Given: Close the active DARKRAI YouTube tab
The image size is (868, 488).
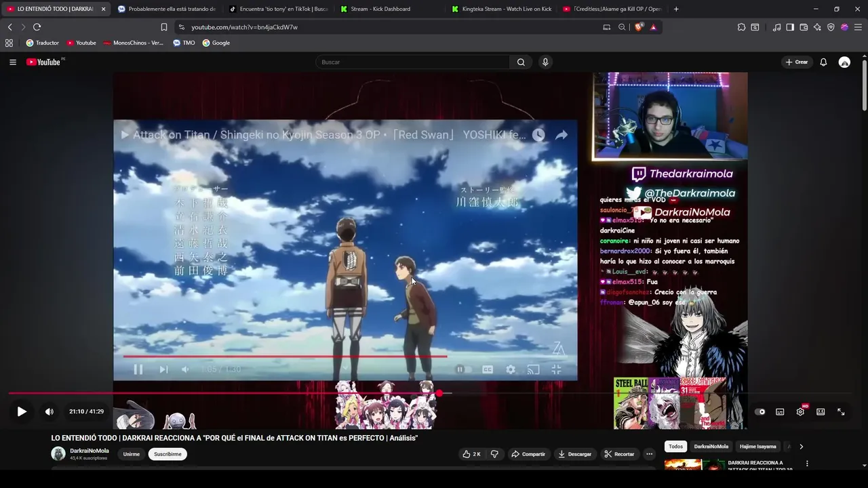Looking at the screenshot, I should pyautogui.click(x=103, y=9).
